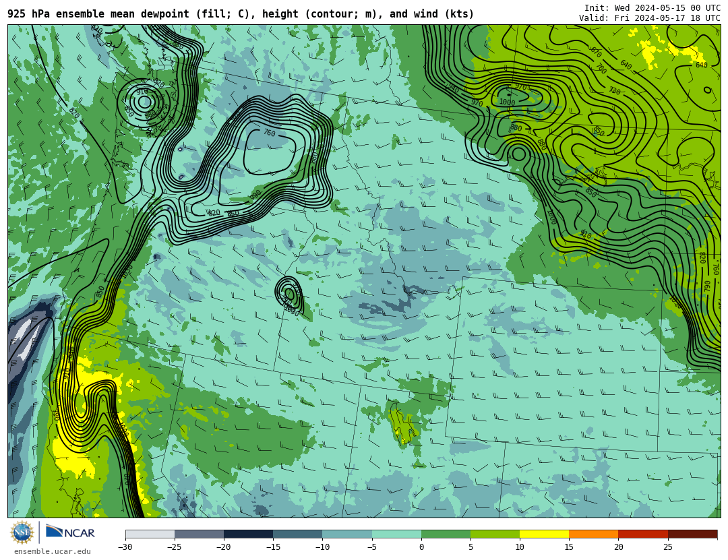Image resolution: width=728 pixels, height=560 pixels.
Task: Open the ensemble.ucar.edu link text
Action: point(53,552)
